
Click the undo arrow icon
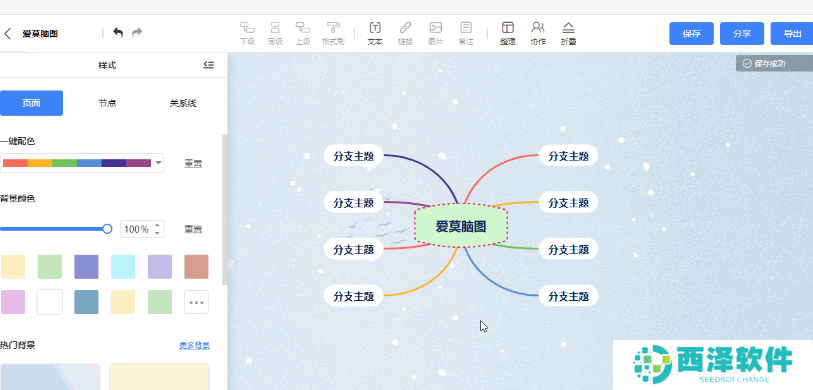coord(118,33)
